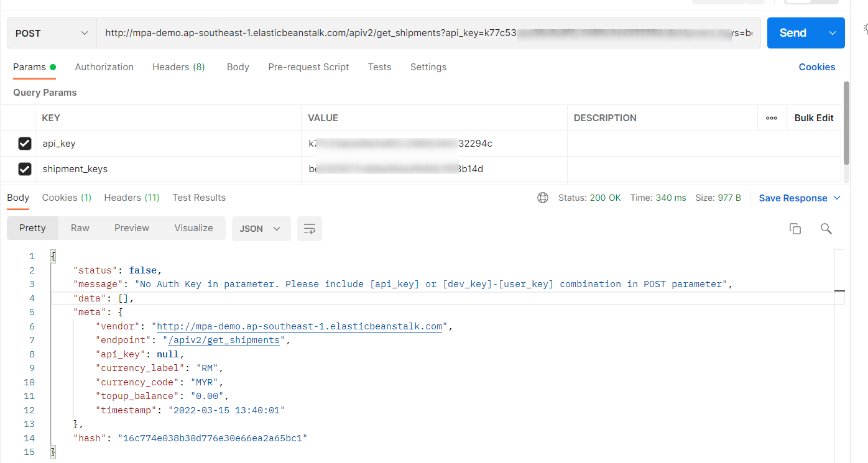The height and width of the screenshot is (463, 868).
Task: Click the api_key key cell
Action: point(168,144)
